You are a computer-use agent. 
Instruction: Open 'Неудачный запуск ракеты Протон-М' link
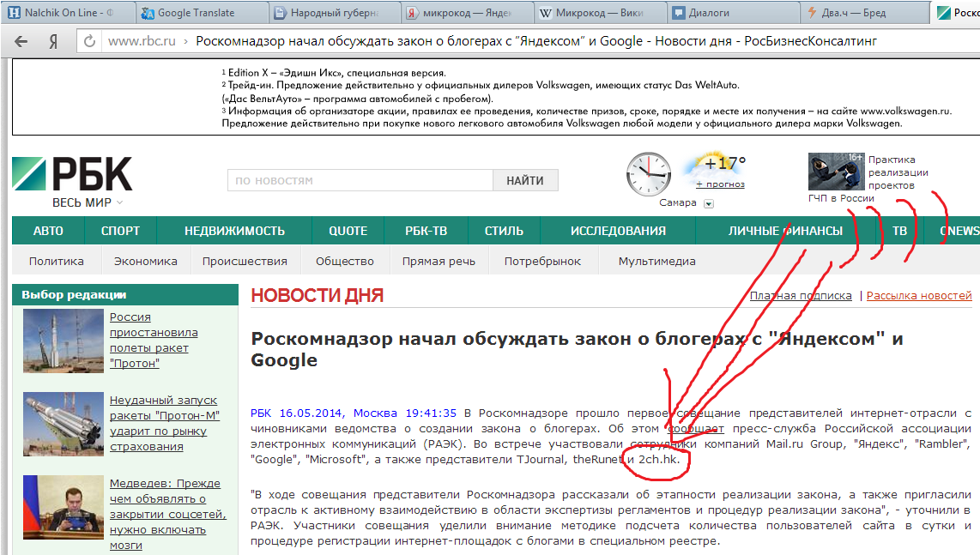coord(165,423)
